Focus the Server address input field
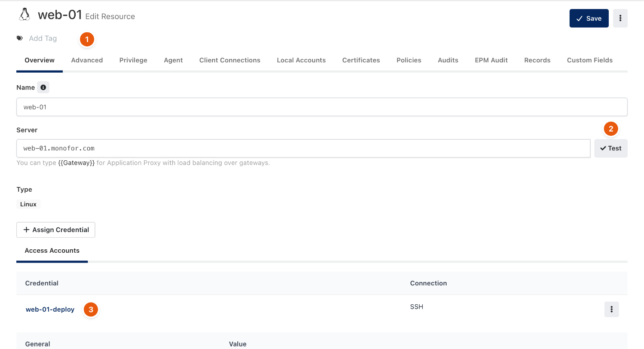Image resolution: width=644 pixels, height=349 pixels. pyautogui.click(x=303, y=148)
